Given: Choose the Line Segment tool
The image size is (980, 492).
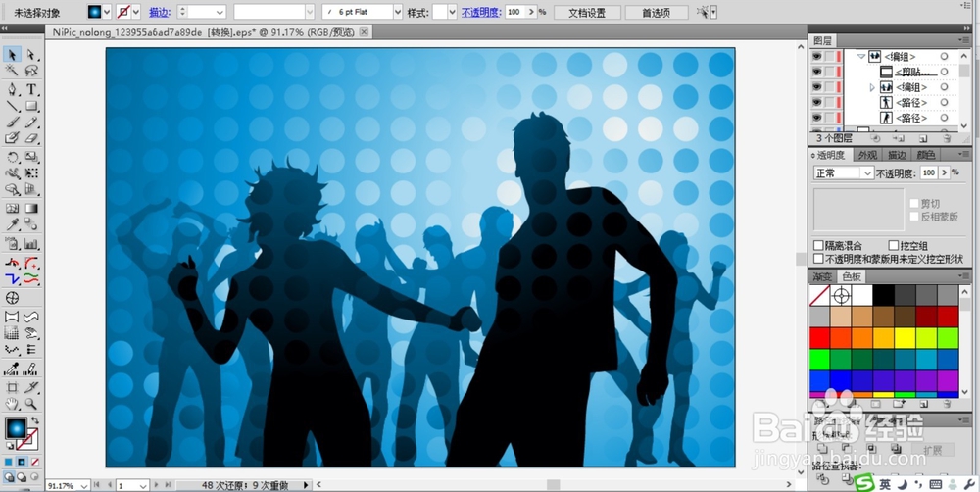Looking at the screenshot, I should tap(12, 106).
